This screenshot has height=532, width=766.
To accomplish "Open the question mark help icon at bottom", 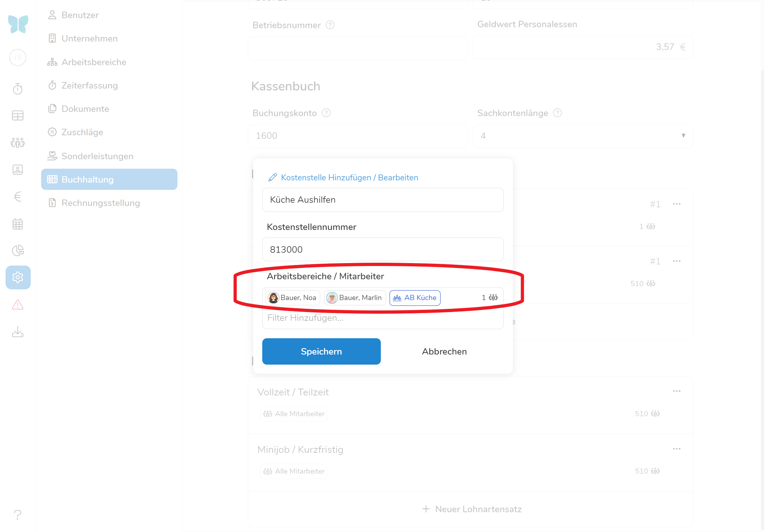I will (x=18, y=515).
